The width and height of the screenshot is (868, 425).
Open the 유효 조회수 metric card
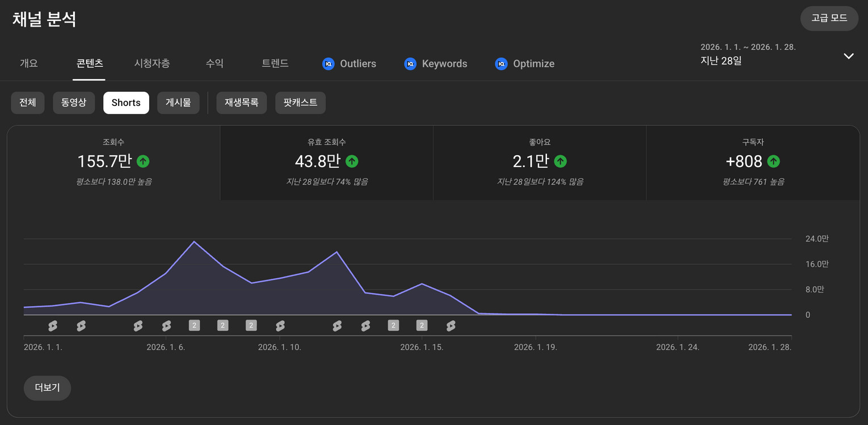[x=326, y=163]
